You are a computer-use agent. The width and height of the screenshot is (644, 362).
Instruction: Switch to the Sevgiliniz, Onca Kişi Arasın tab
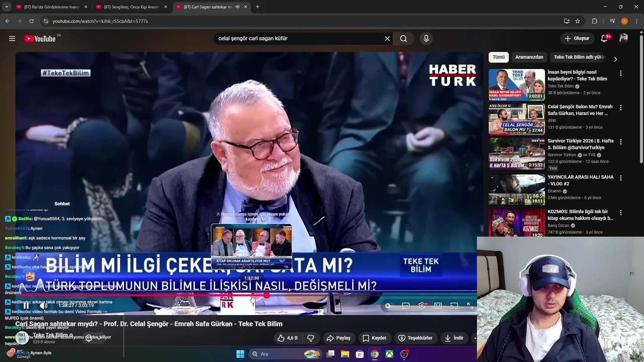(131, 7)
